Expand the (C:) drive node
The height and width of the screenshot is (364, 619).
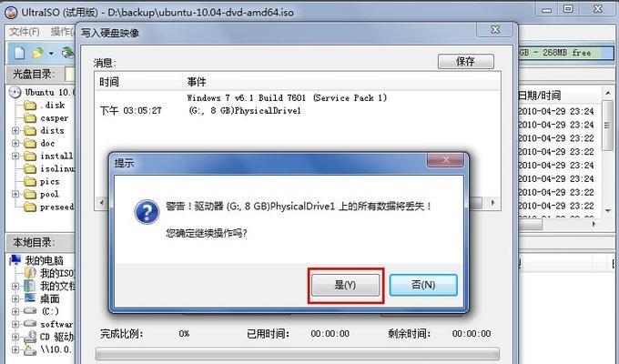tap(15, 311)
